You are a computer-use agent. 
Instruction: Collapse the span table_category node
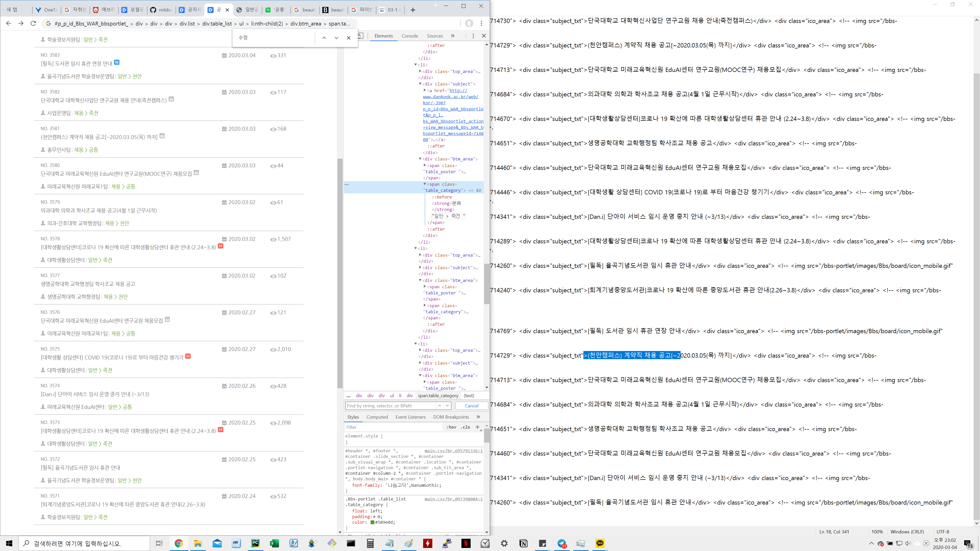point(425,184)
